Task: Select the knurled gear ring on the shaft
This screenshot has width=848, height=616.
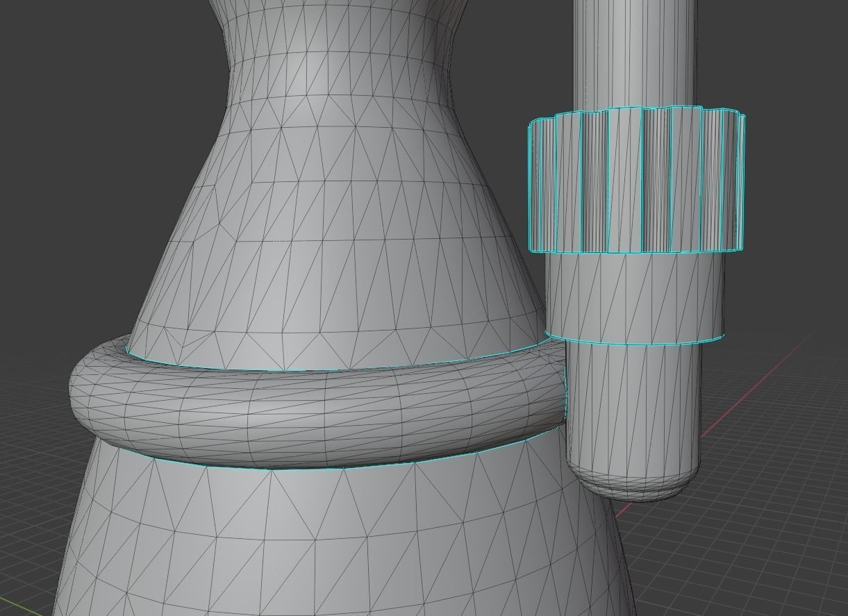Action: (636, 179)
